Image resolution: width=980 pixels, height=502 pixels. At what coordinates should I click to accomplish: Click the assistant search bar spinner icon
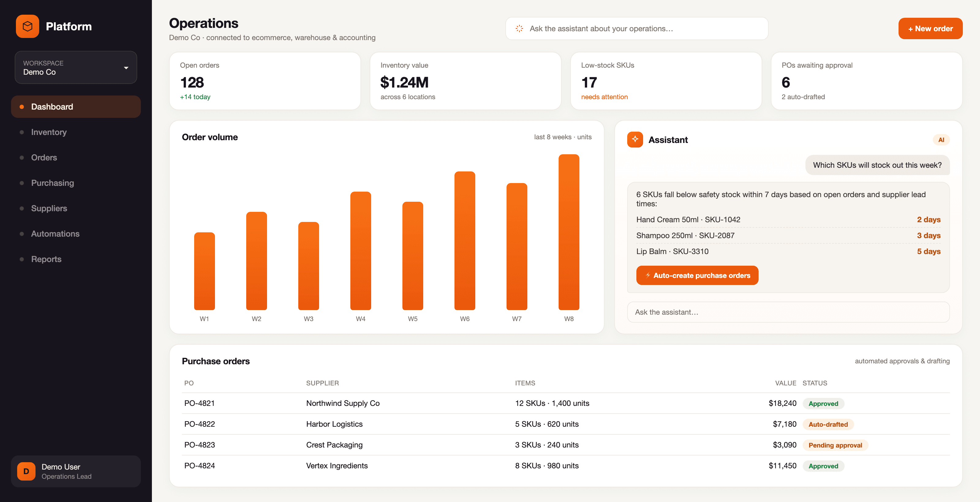tap(519, 28)
